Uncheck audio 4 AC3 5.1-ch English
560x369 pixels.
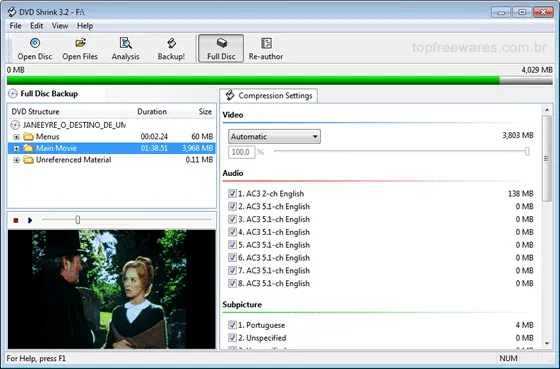pyautogui.click(x=232, y=232)
